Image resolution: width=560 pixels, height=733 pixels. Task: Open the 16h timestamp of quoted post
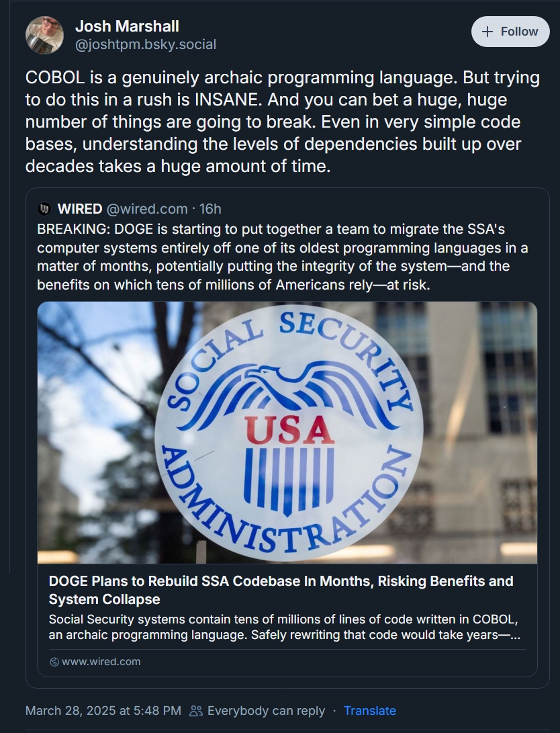(210, 209)
